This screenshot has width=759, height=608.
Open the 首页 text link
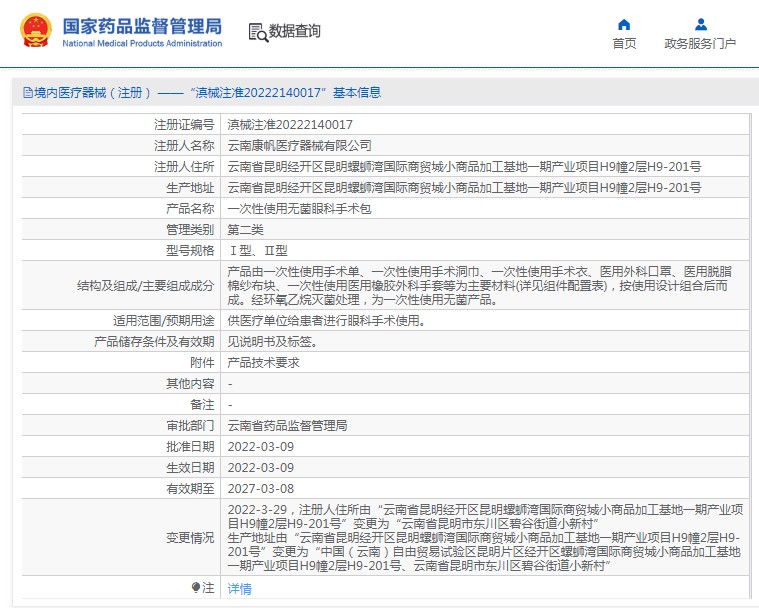(x=624, y=44)
